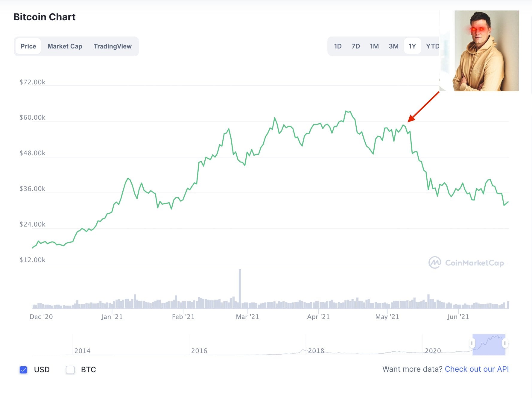Image resolution: width=532 pixels, height=398 pixels.
Task: Select the 3M time range
Action: click(x=393, y=46)
